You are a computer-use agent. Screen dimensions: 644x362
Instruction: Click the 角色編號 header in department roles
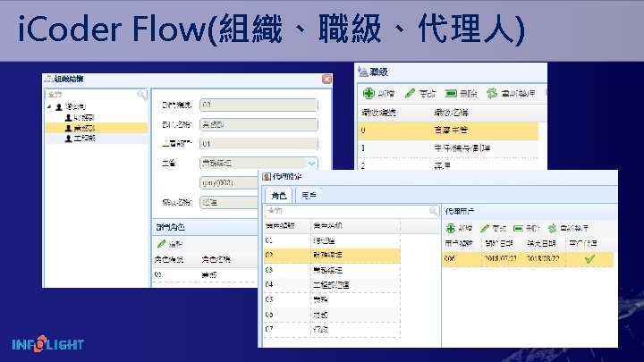pyautogui.click(x=169, y=259)
